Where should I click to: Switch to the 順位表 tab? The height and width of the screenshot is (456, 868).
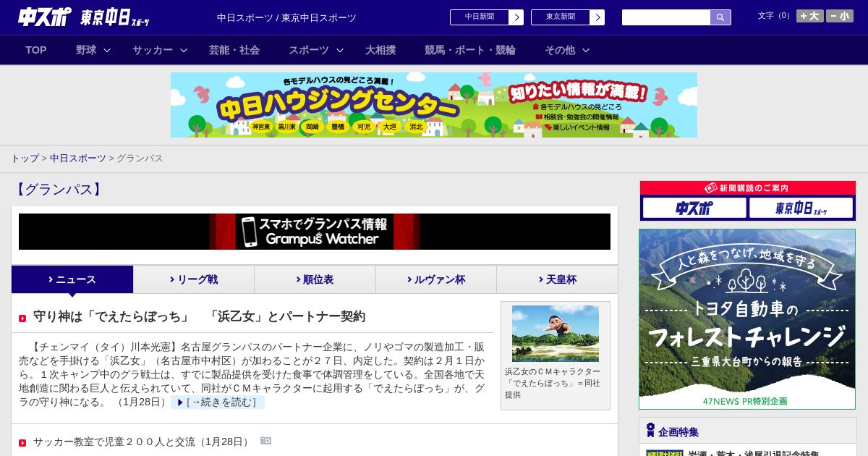pyautogui.click(x=315, y=279)
